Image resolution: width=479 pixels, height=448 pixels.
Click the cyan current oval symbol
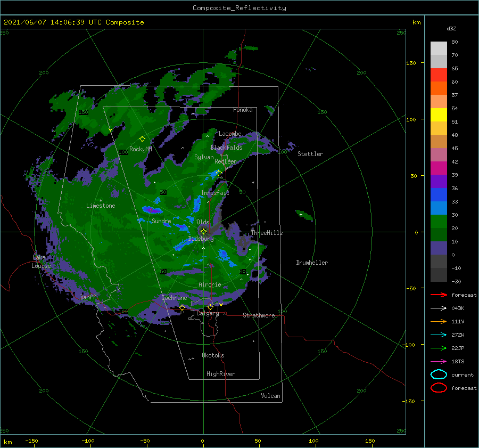click(x=439, y=374)
